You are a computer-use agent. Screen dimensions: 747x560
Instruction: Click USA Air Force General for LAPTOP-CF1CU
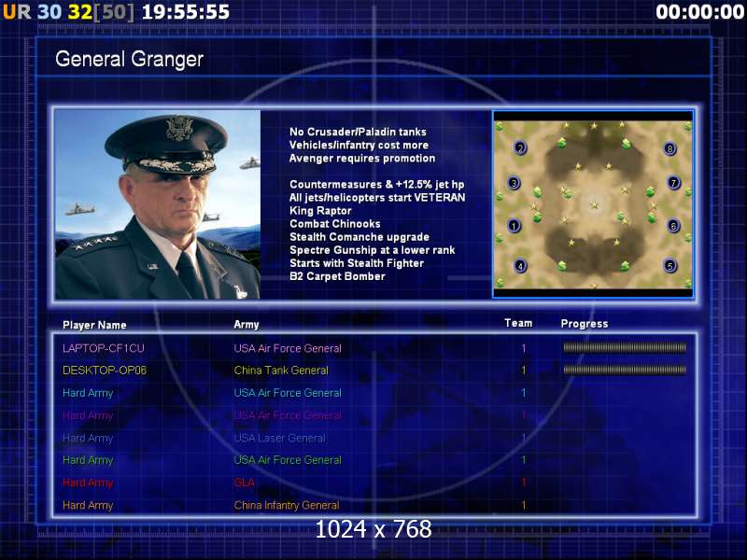[288, 348]
